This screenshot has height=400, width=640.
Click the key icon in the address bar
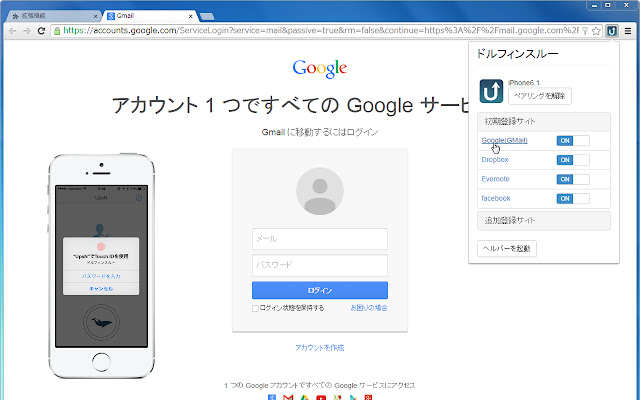(x=585, y=31)
